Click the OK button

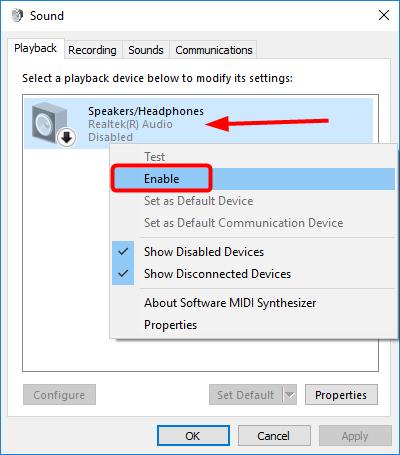point(193,436)
